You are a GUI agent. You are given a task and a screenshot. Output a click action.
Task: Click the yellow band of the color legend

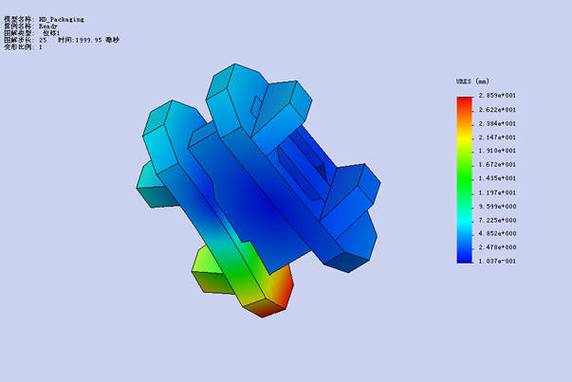(464, 138)
